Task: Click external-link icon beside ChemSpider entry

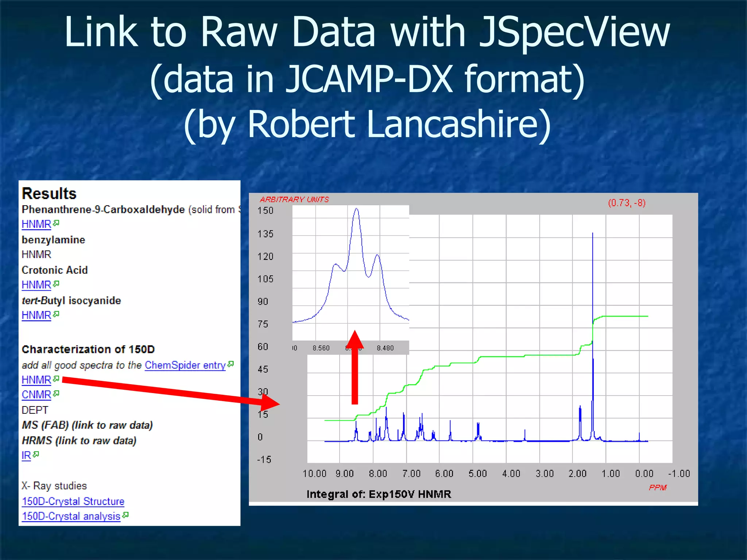Action: click(231, 364)
